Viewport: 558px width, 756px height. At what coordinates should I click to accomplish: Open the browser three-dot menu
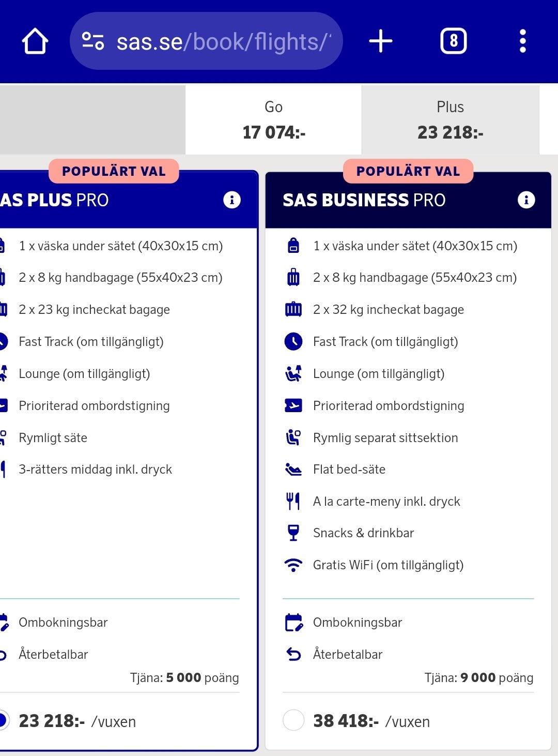coord(522,41)
